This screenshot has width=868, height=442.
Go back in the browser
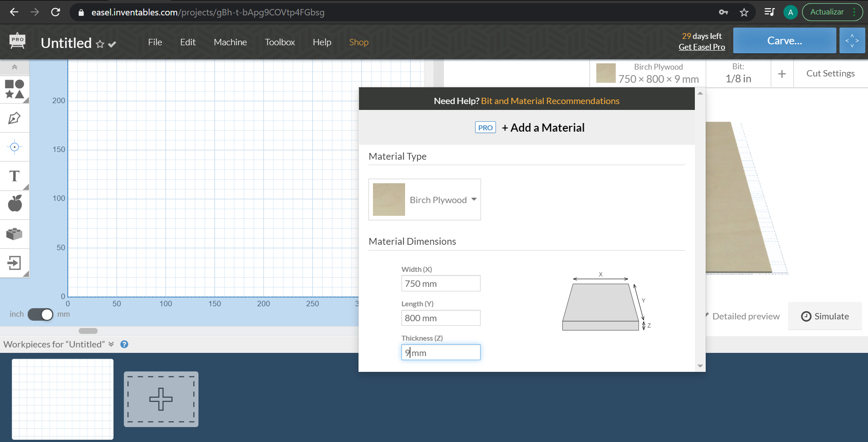(14, 12)
